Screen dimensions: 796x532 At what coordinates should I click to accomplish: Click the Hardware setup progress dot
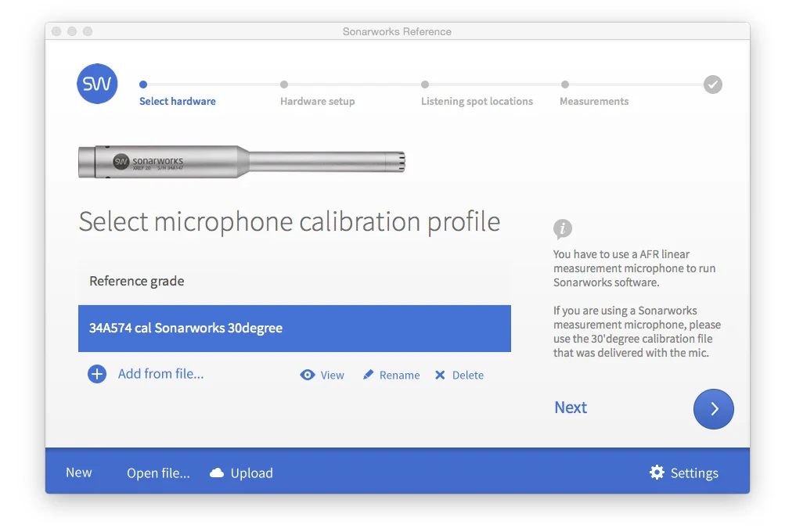[x=284, y=84]
